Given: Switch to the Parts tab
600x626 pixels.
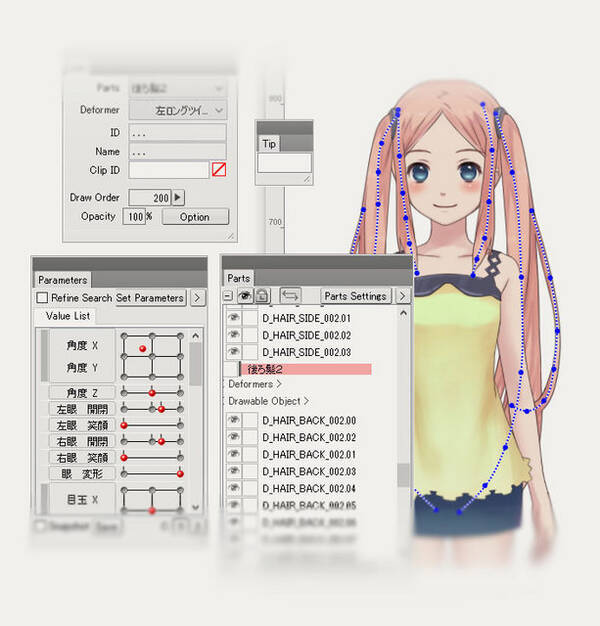Looking at the screenshot, I should coord(239,278).
